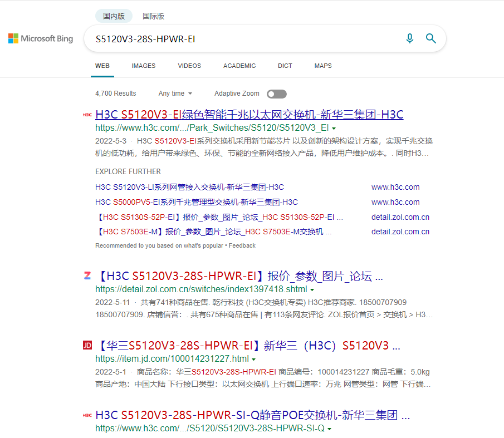
Task: Open the ACADEMIC tab
Action: [x=239, y=66]
